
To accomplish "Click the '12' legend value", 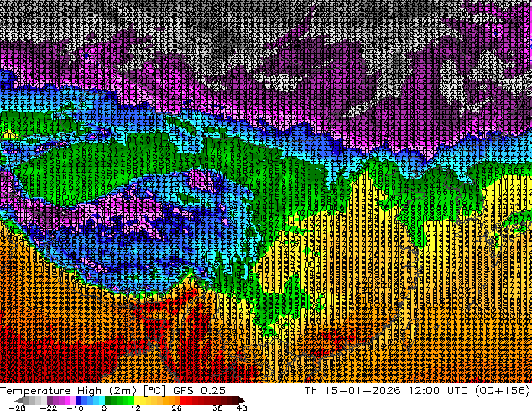I will tap(136, 408).
